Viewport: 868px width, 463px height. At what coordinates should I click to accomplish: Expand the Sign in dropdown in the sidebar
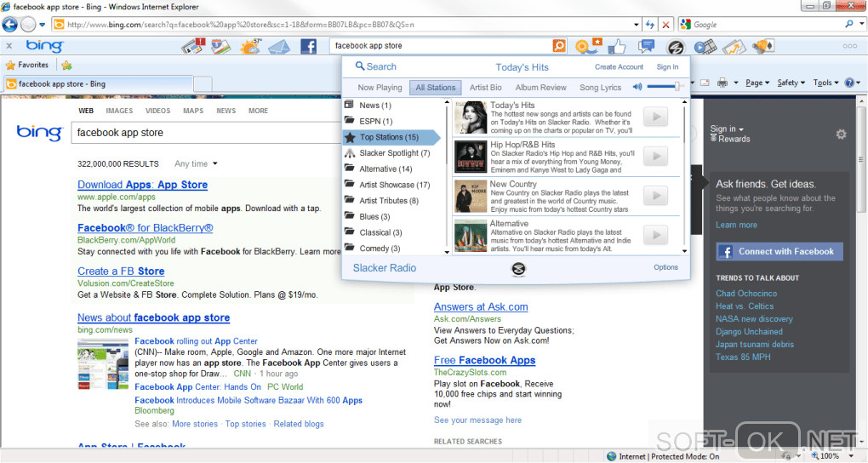click(x=727, y=129)
